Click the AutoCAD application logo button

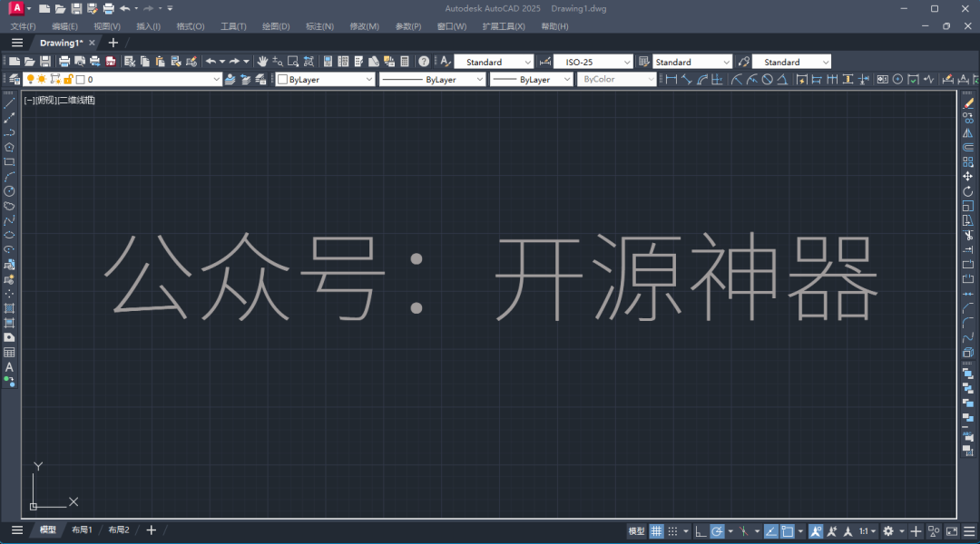tap(16, 8)
